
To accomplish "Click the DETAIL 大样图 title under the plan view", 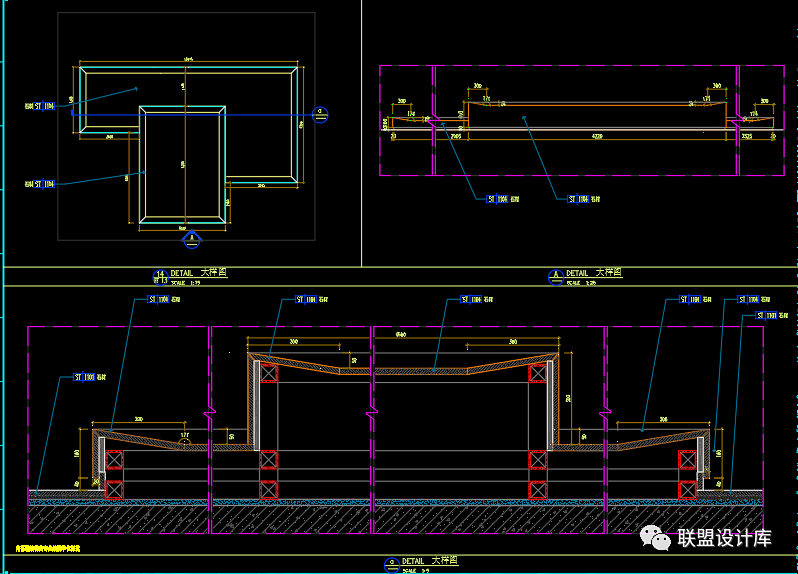I will [x=199, y=273].
